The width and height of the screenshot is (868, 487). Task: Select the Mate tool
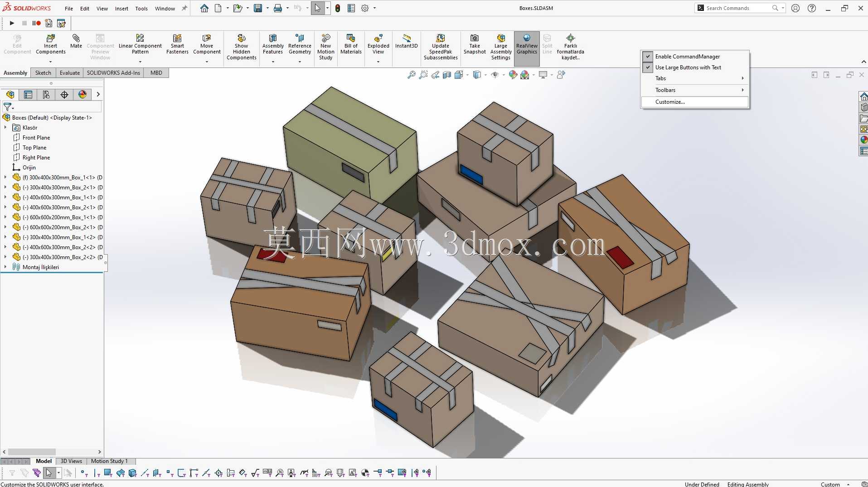tap(76, 41)
